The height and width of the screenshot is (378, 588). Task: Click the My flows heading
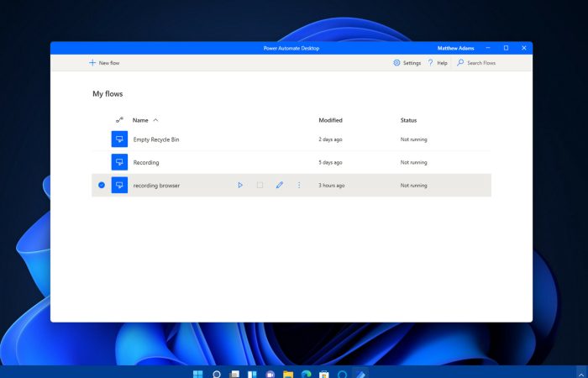108,94
